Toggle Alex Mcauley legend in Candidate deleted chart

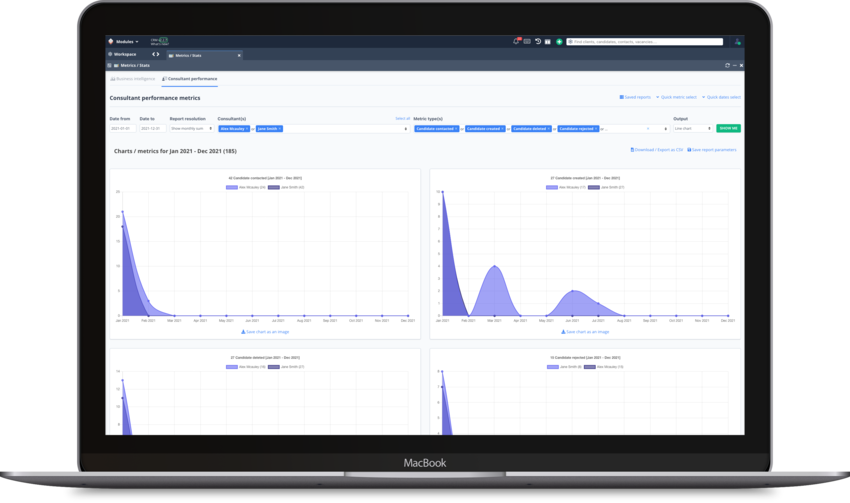(x=246, y=367)
